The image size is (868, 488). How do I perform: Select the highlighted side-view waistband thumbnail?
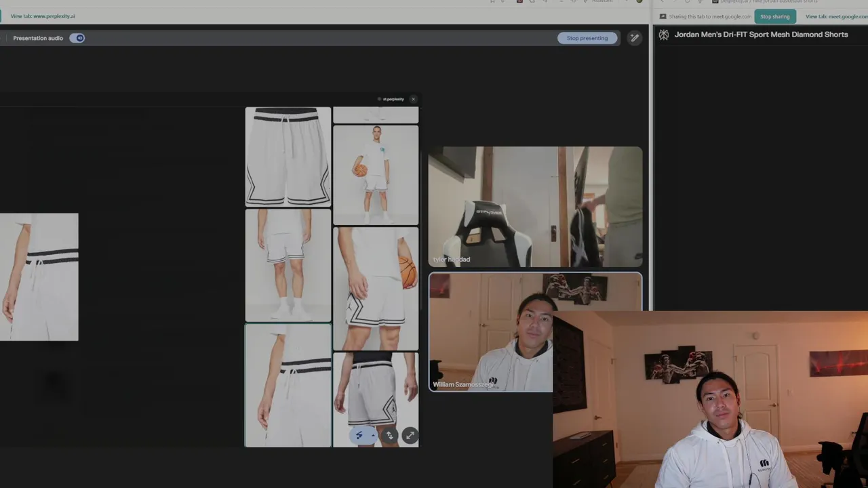288,386
